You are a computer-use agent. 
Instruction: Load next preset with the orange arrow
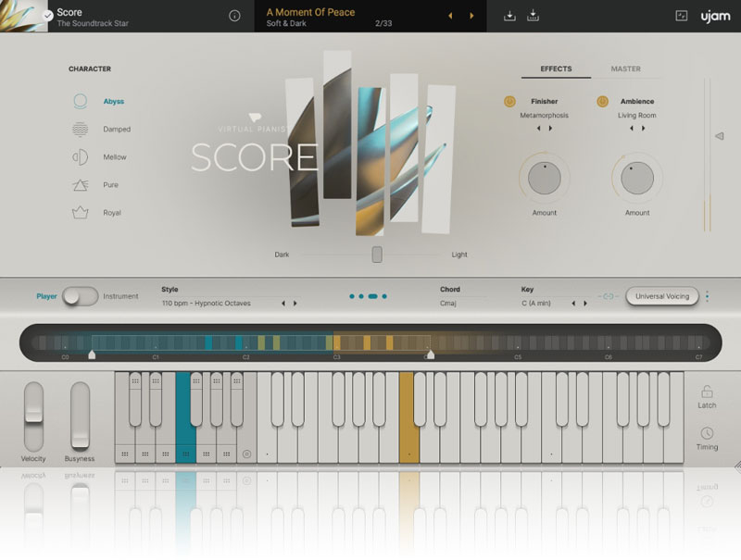471,16
